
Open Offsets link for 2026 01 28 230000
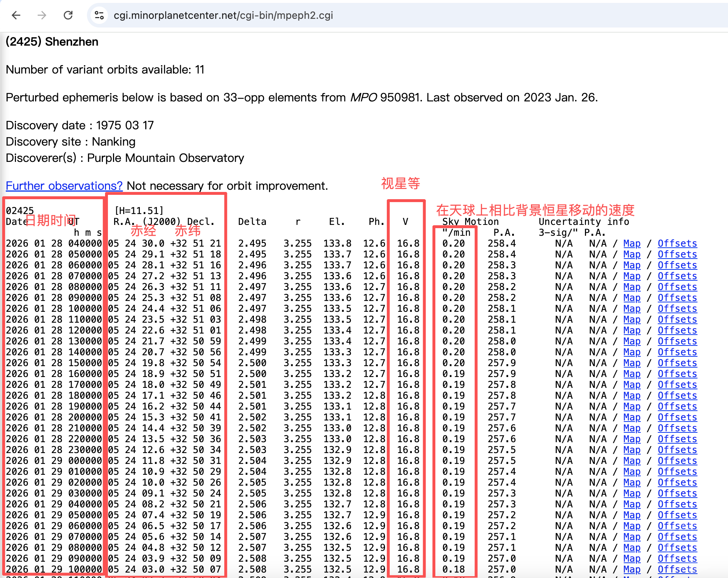pyautogui.click(x=677, y=450)
